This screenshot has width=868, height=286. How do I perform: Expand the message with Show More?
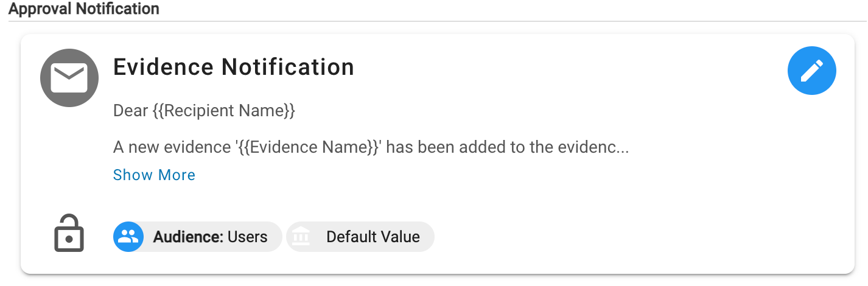pyautogui.click(x=154, y=175)
